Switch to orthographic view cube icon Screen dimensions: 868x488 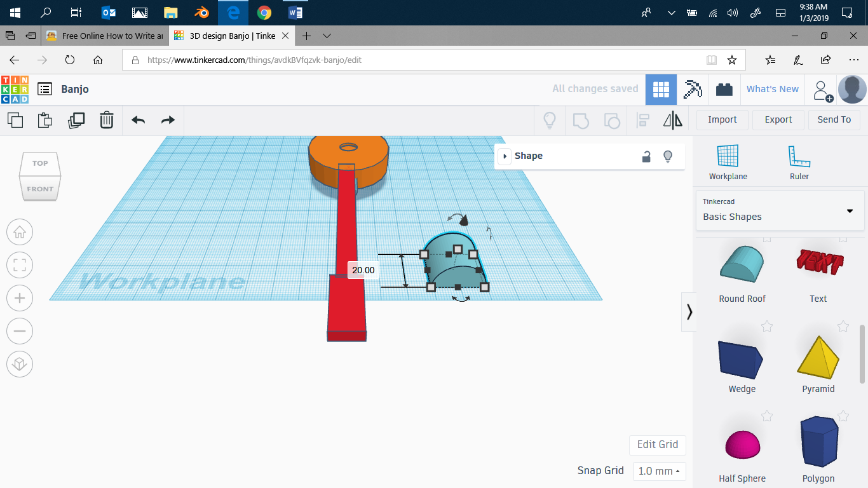click(20, 364)
